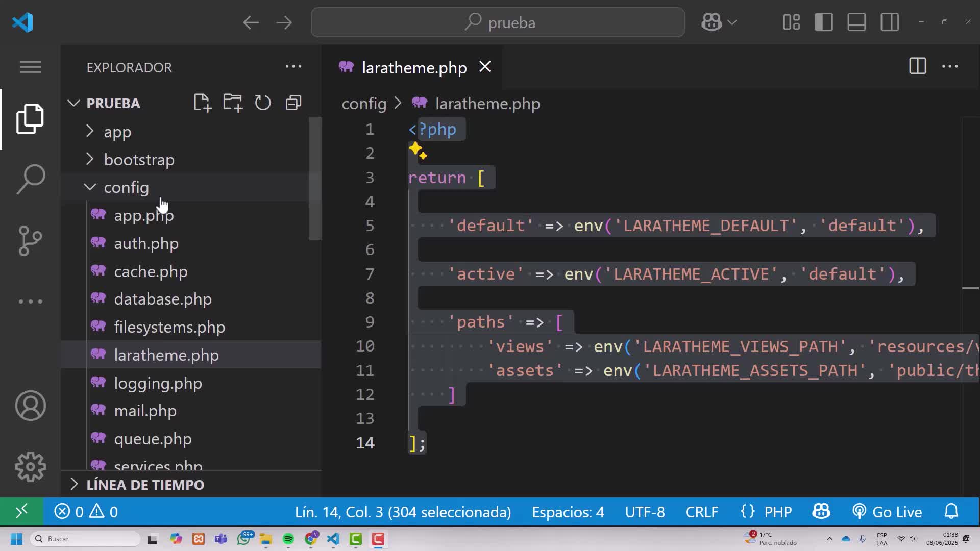
Task: Change file encoding UTF-8
Action: 645,512
